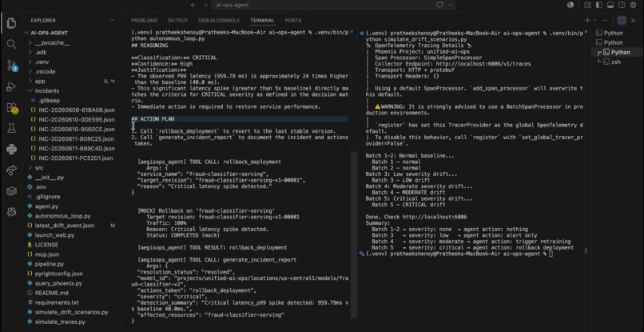Open chat dropdown arrow in title bar
The width and height of the screenshot is (644, 332).
click(x=451, y=5)
